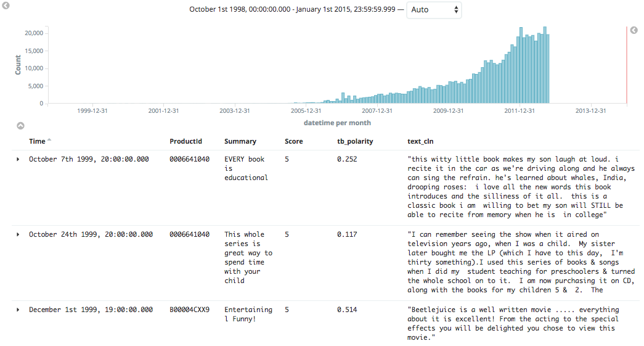The image size is (644, 346).
Task: Click the arrow icon at the chart's right edge
Action: (634, 30)
